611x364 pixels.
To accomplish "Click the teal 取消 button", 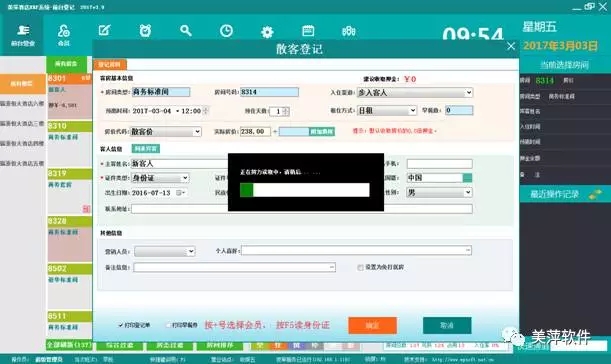I will tap(447, 325).
